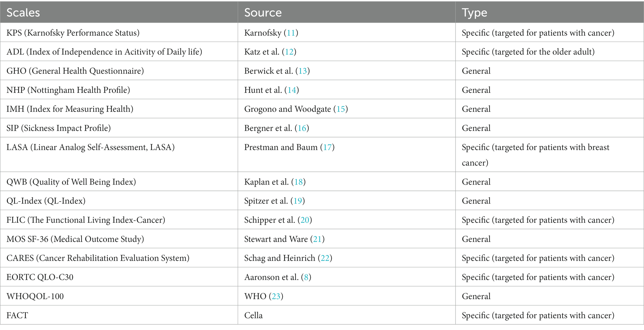Open citation 21 for Stewart and Ware
This screenshot has height=330, width=644.
click(x=317, y=239)
